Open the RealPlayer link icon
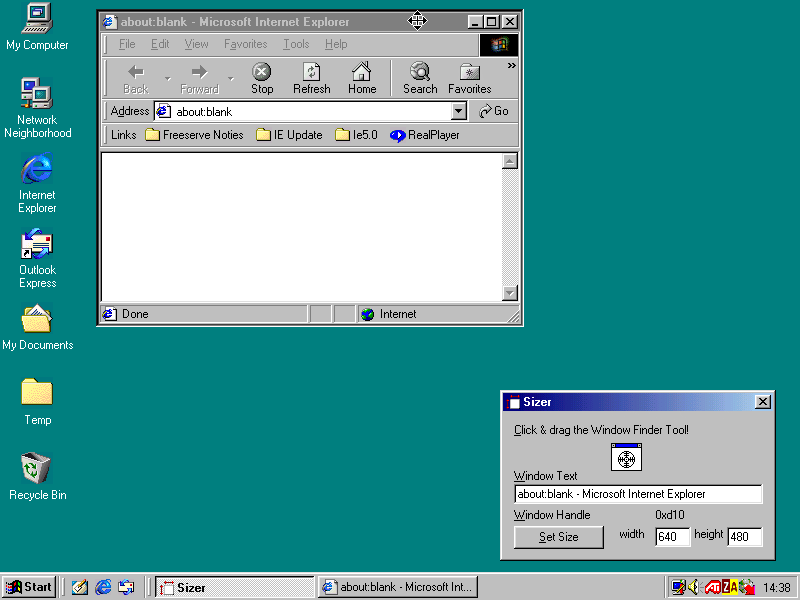This screenshot has height=600, width=800. point(397,135)
